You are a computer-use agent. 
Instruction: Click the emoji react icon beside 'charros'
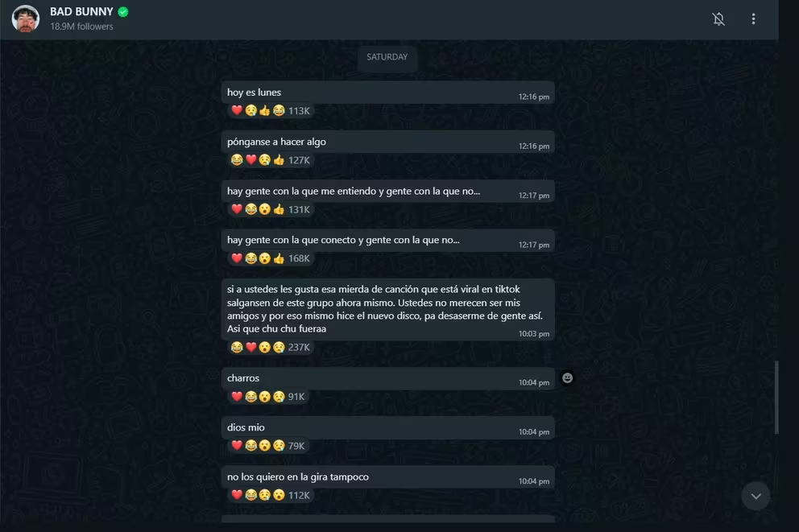pos(567,377)
